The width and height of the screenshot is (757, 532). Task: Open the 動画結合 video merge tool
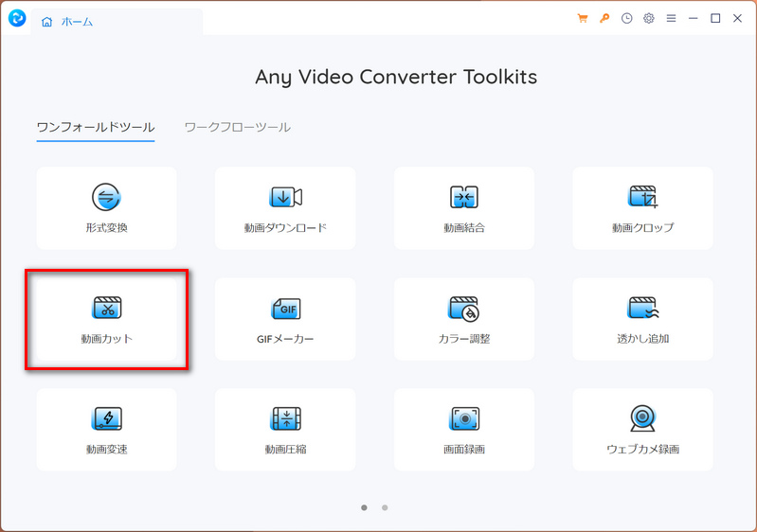[464, 208]
